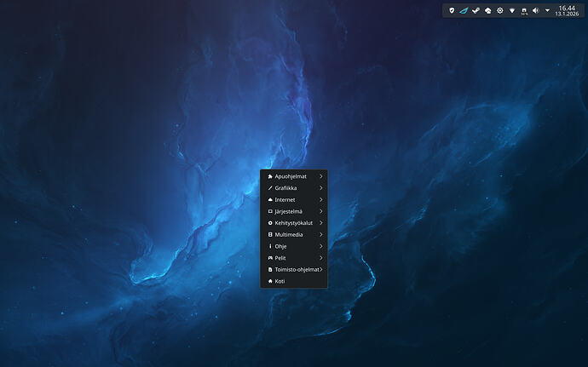Open Steam from the system tray
The image size is (588, 367).
[476, 10]
